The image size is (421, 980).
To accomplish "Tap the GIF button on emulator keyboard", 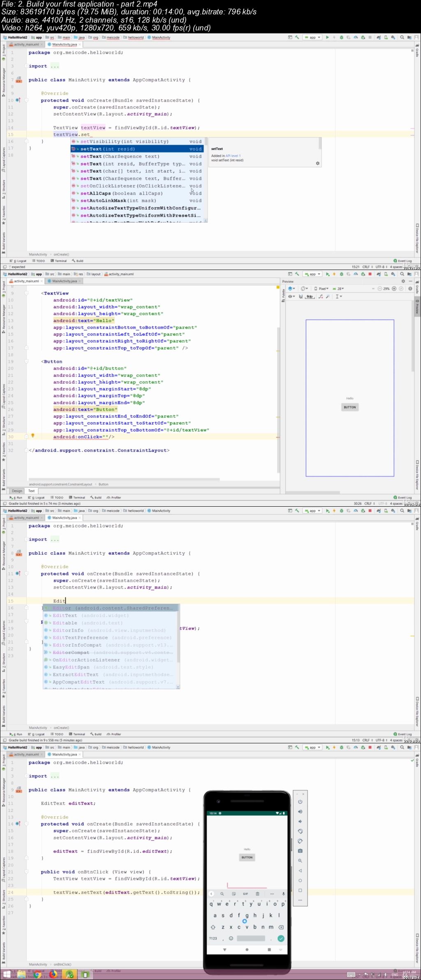I will pos(245,894).
